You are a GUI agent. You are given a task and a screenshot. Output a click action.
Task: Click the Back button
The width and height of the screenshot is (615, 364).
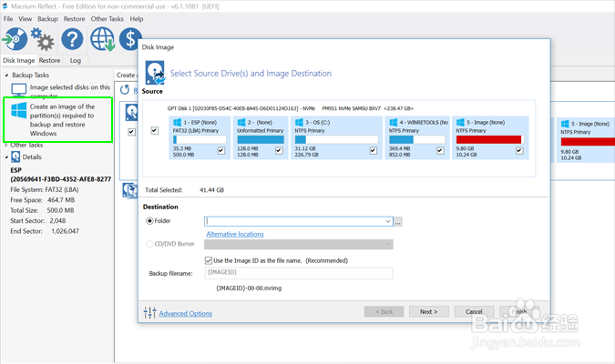(x=384, y=311)
